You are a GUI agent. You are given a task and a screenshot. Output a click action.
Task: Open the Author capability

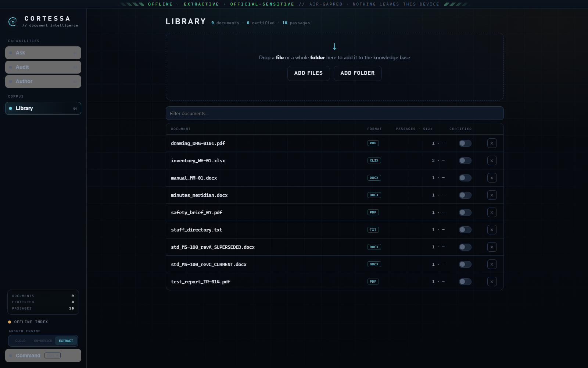pyautogui.click(x=43, y=81)
